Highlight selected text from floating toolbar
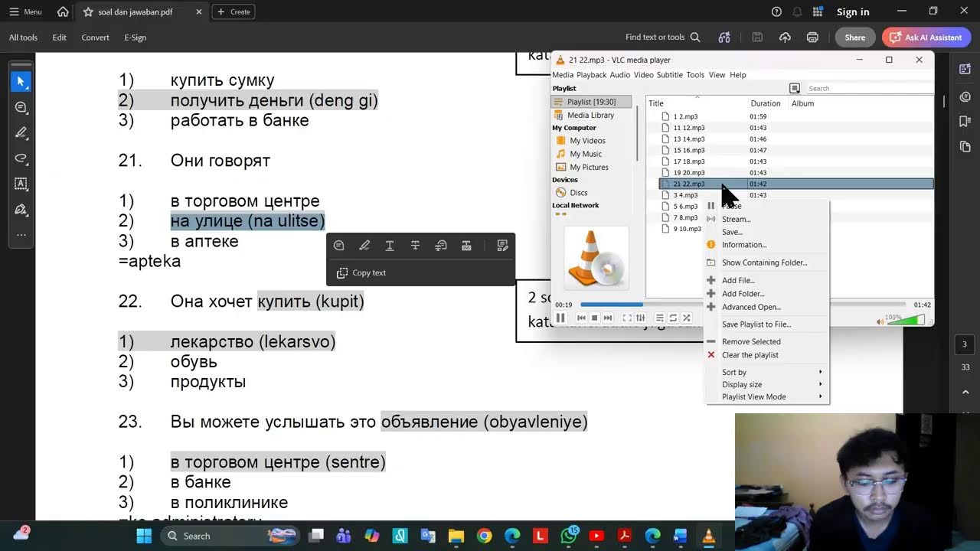 364,246
